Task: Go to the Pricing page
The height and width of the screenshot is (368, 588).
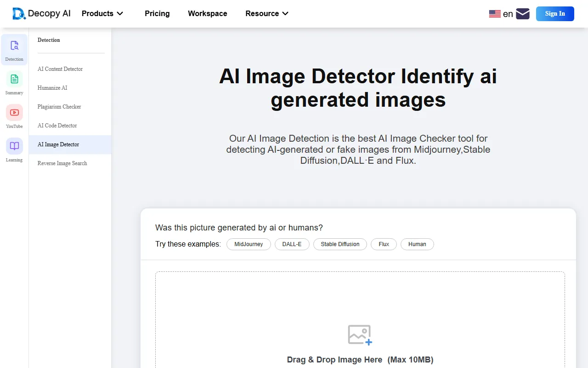Action: [157, 14]
